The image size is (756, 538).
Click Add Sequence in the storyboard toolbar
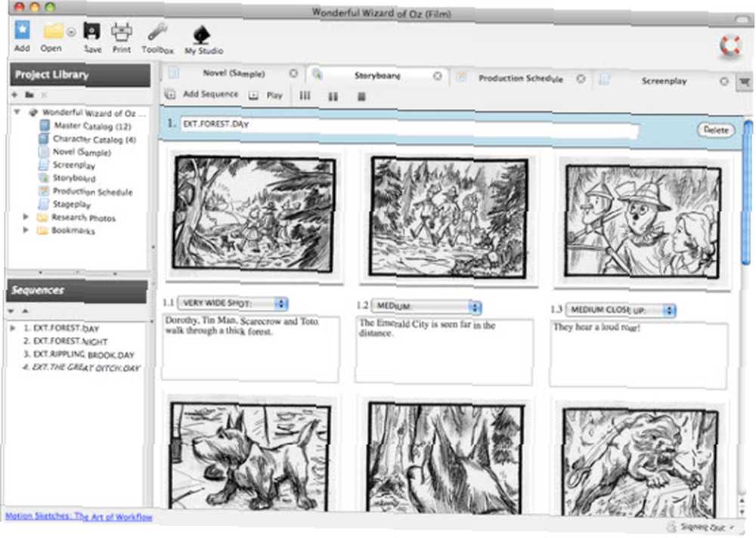point(202,94)
